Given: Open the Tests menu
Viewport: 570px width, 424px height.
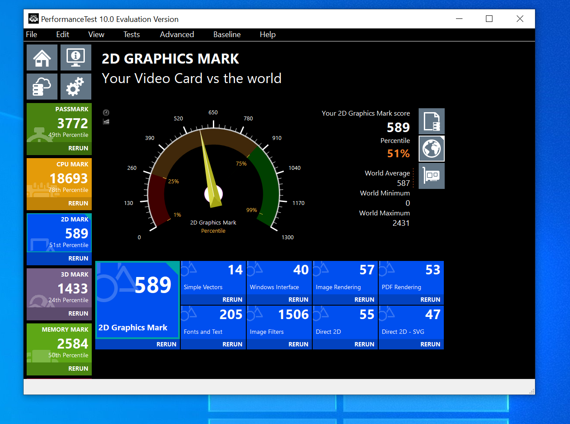Looking at the screenshot, I should pos(131,35).
